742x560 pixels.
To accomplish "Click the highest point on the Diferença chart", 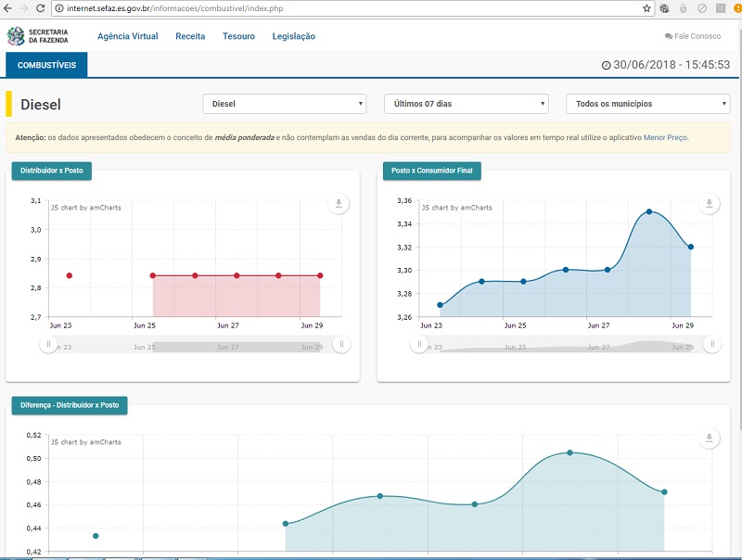I will point(569,452).
